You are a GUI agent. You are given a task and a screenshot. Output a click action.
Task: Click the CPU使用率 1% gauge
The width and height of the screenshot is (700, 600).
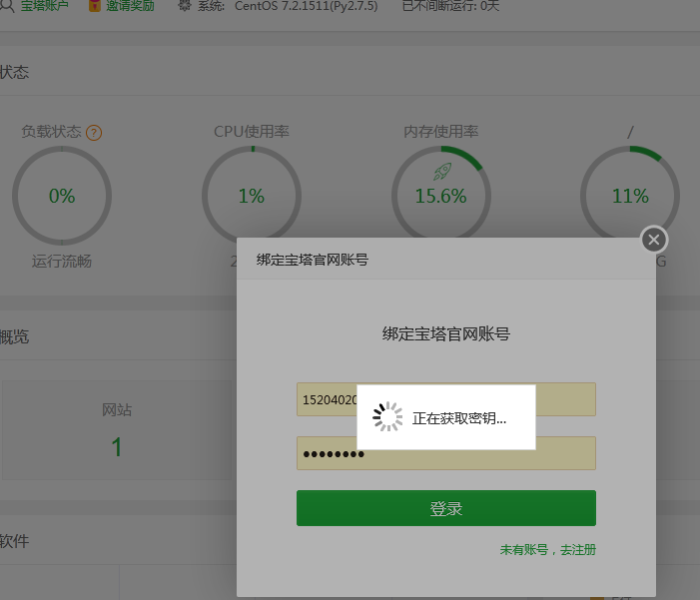click(x=252, y=196)
